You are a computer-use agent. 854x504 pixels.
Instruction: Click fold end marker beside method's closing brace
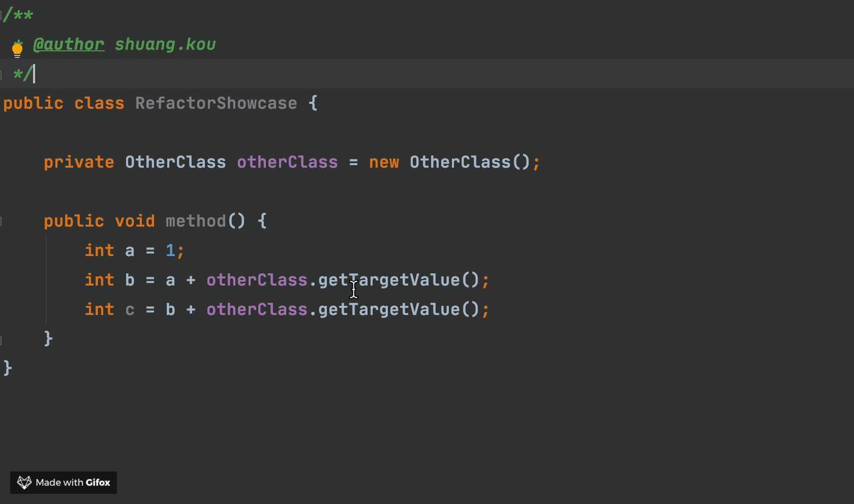[2, 339]
